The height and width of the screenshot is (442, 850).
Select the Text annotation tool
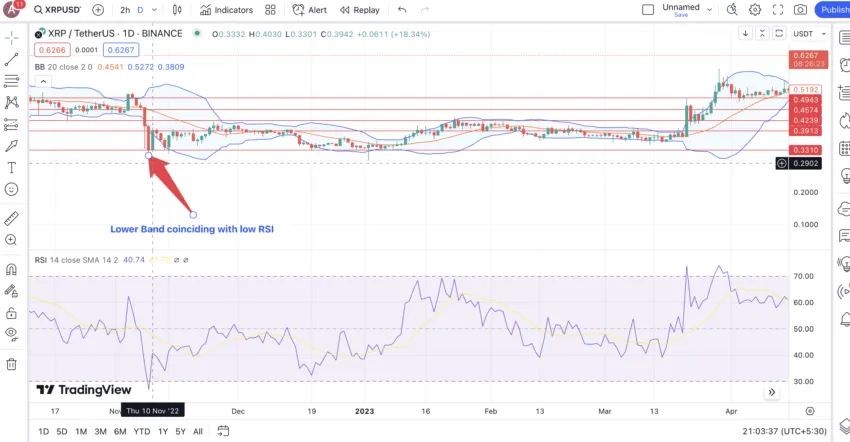point(11,168)
